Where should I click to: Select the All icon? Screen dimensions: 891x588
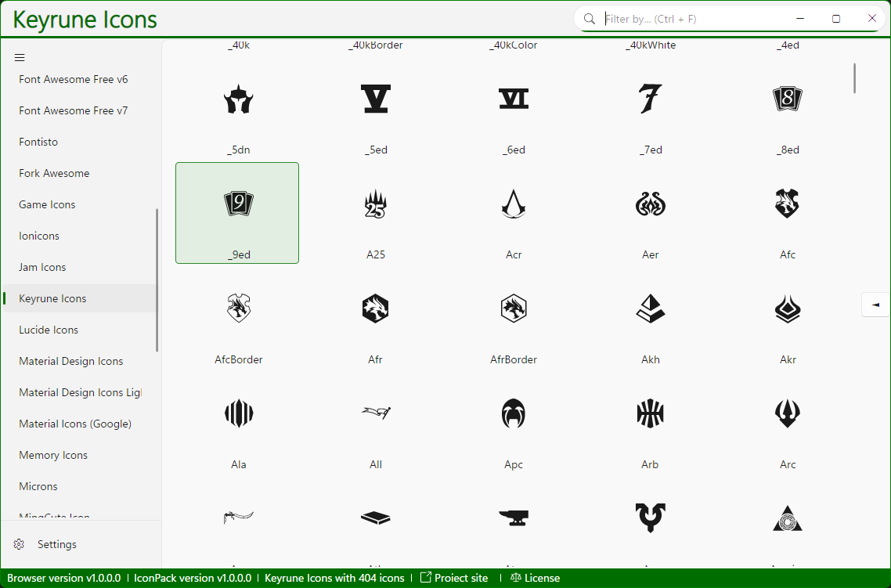(376, 412)
